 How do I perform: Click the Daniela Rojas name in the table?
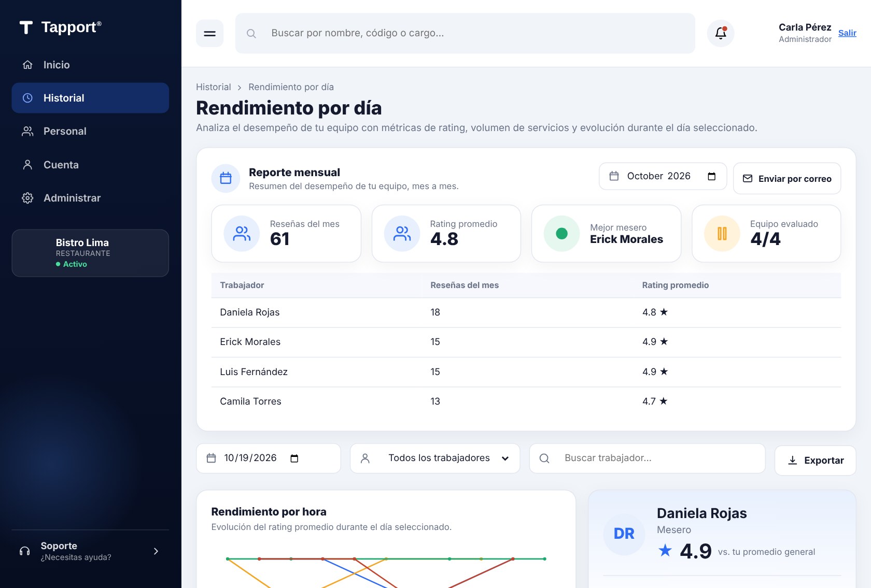click(x=249, y=312)
